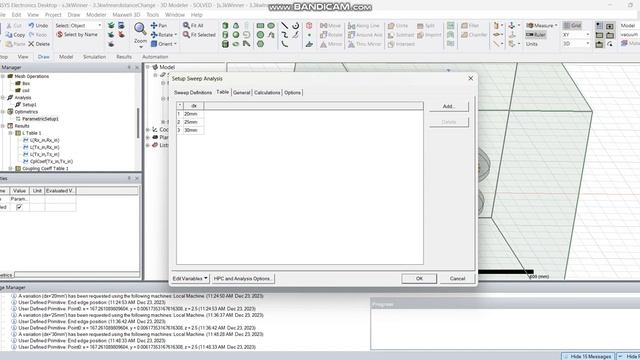The image size is (640, 360).
Task: Open the Modeler menu
Action: pyautogui.click(x=96, y=15)
